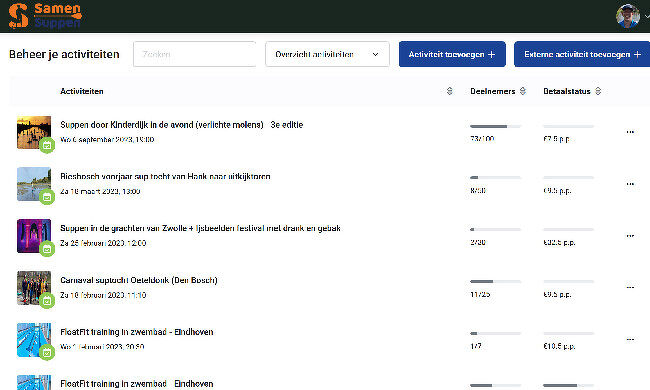Sort by the Activiteiten column arrows
Image resolution: width=650 pixels, height=390 pixels.
click(x=449, y=91)
